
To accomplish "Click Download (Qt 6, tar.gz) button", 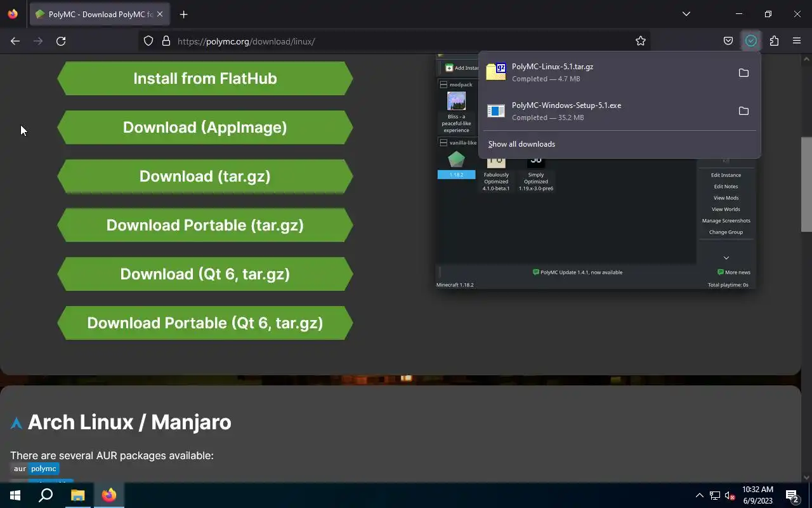I will click(x=205, y=274).
